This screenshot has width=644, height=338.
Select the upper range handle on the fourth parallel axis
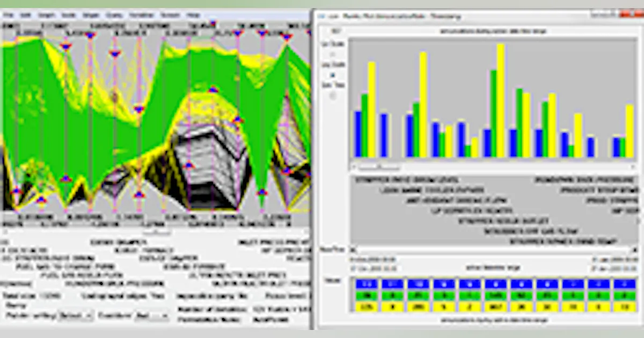(x=90, y=35)
